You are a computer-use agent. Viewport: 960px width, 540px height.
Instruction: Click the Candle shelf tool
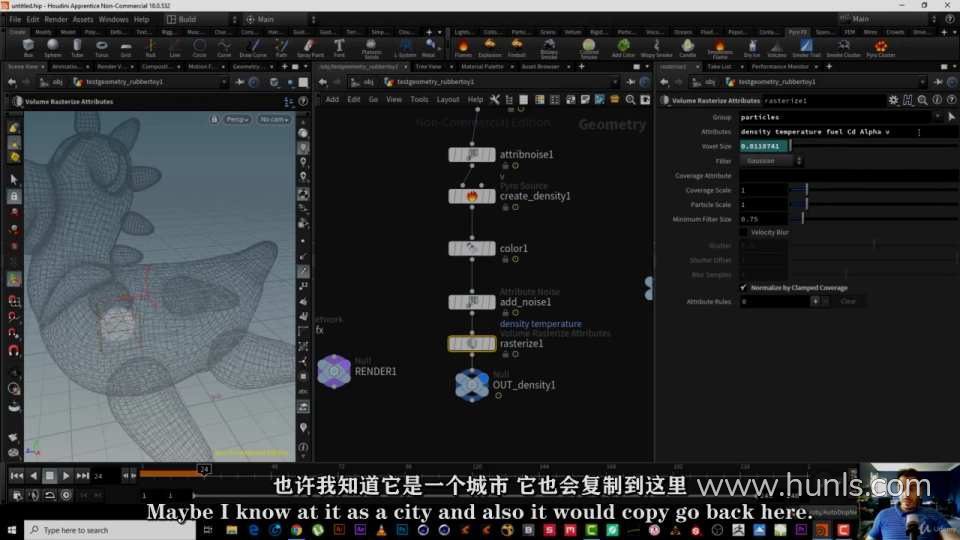688,47
